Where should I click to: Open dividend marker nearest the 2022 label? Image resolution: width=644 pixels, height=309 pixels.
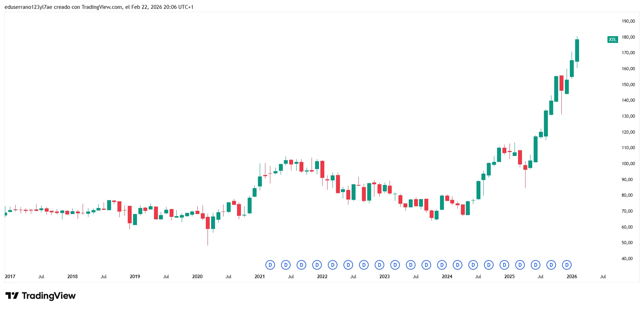point(317,265)
